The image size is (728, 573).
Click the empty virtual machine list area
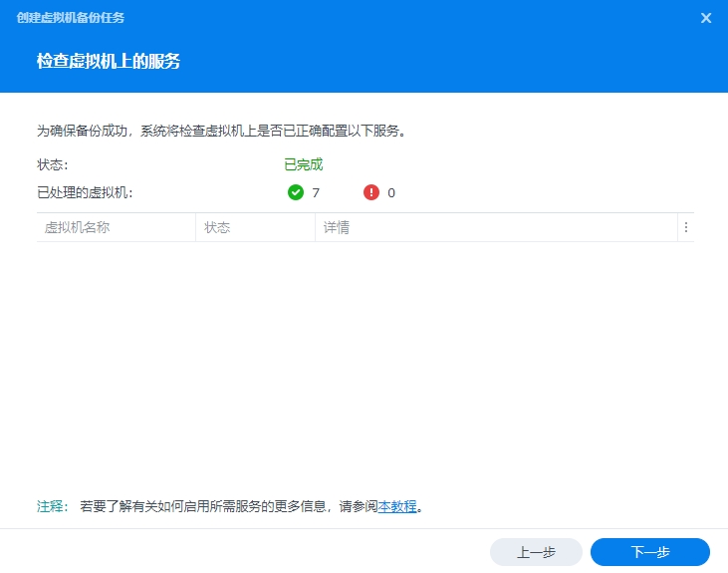click(x=364, y=359)
